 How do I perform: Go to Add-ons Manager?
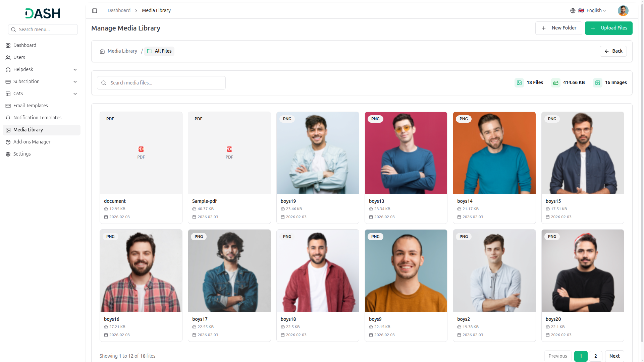click(42, 142)
